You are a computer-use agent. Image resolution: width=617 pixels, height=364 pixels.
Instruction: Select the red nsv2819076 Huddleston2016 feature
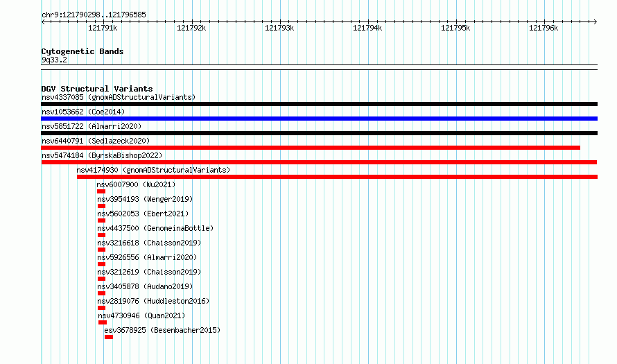coord(101,308)
